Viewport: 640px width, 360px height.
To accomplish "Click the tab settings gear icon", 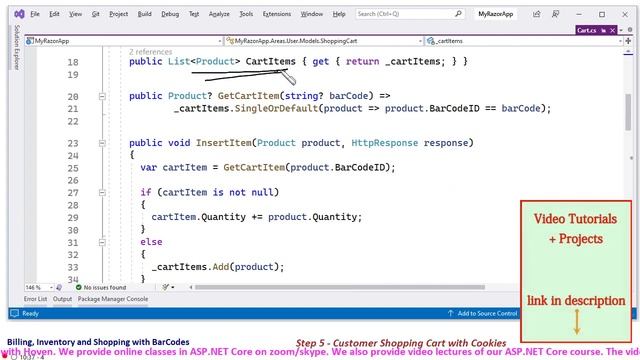I will coord(630,30).
